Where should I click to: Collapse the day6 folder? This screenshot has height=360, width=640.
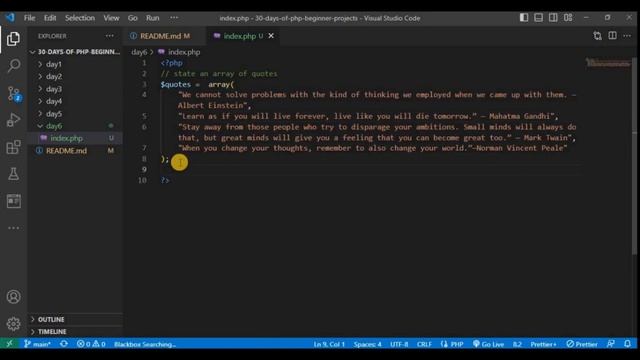coord(75,126)
